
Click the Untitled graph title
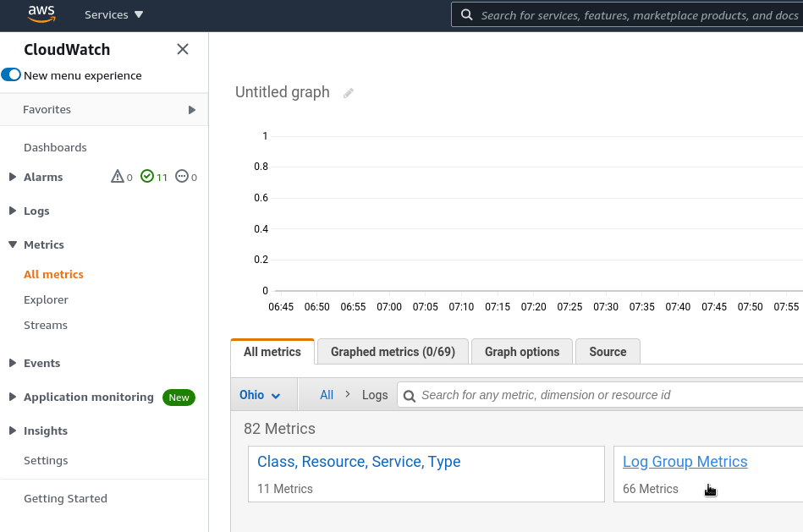click(282, 92)
